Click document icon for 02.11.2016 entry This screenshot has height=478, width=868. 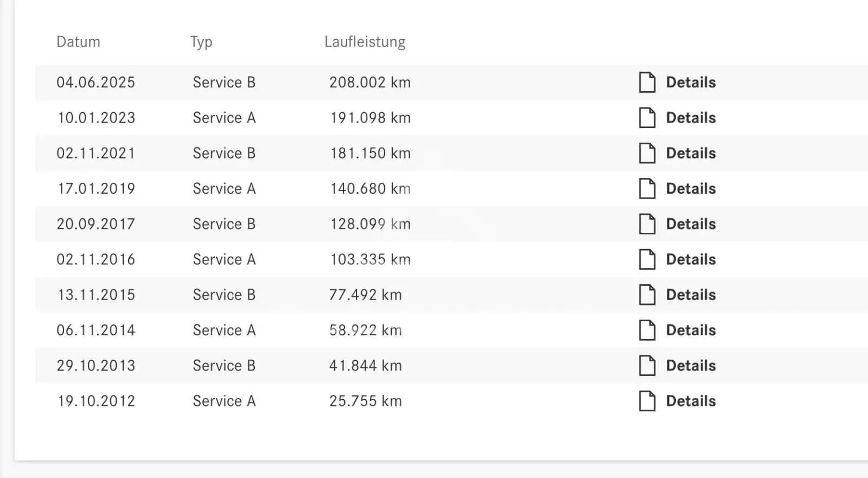point(647,259)
